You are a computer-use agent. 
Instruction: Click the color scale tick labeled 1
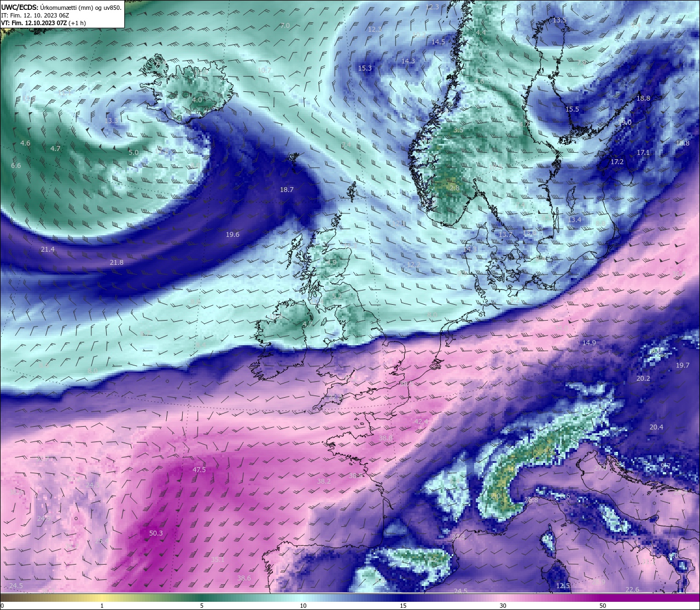pyautogui.click(x=102, y=606)
